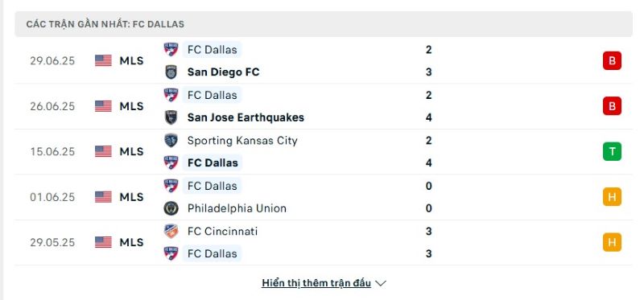Open Sporting Kansas City team name

[242, 141]
